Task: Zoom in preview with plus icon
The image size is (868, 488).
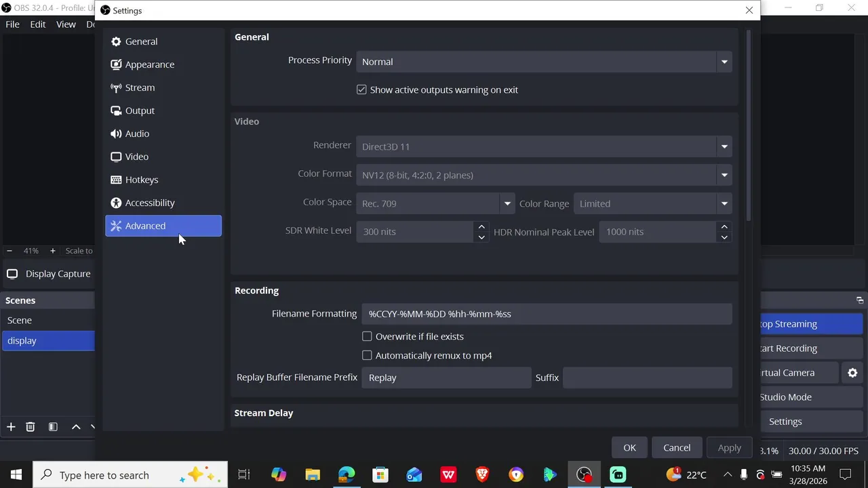Action: [x=53, y=251]
